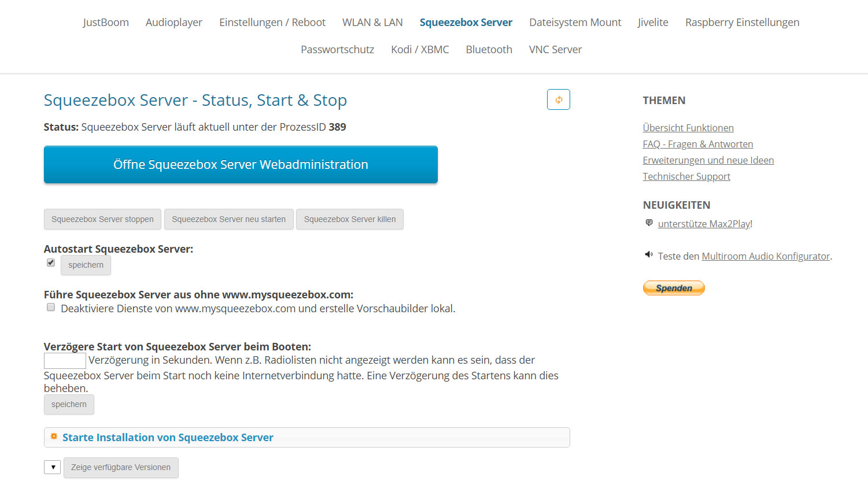Viewport: 868px width, 488px height.
Task: Click the Squeezebox Server - Status, Start & Stop heading
Action: pyautogui.click(x=195, y=100)
